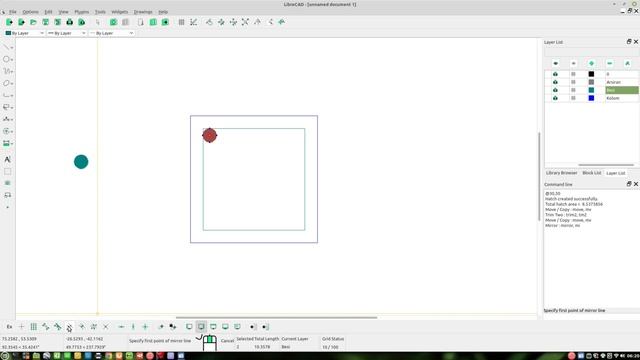Toggle the grid display toolbar icon

181,22
